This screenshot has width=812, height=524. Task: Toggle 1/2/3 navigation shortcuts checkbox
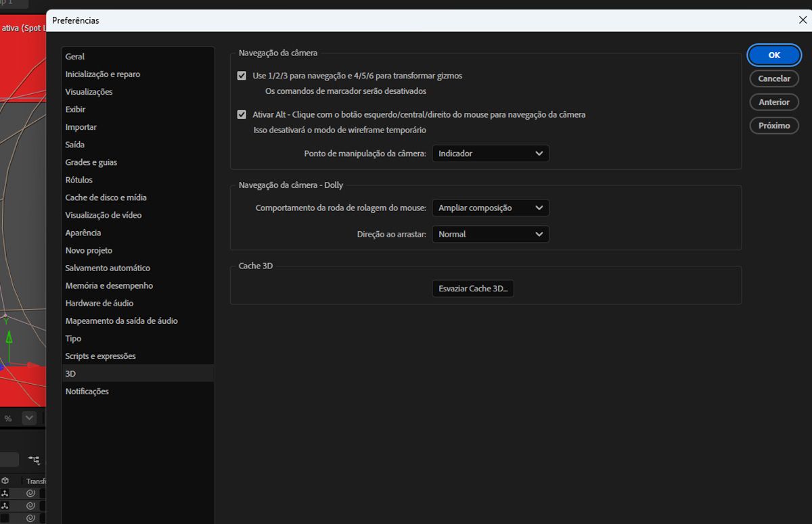[242, 76]
